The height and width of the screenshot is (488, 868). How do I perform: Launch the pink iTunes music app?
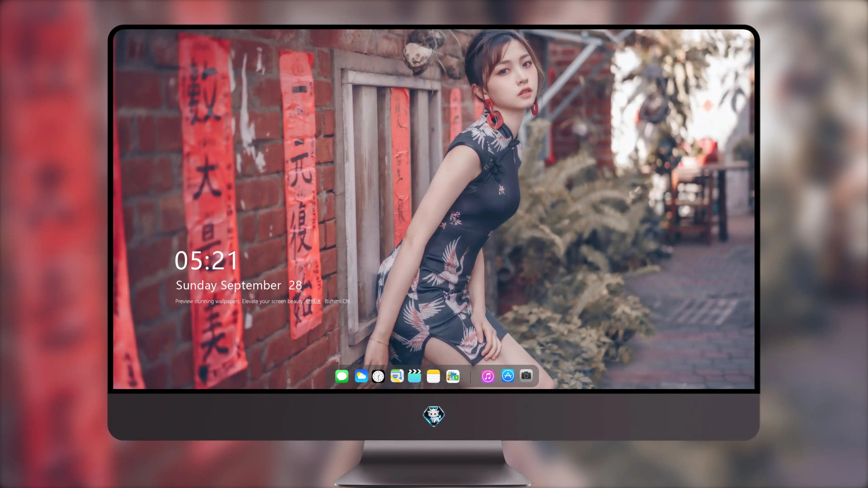click(x=488, y=376)
